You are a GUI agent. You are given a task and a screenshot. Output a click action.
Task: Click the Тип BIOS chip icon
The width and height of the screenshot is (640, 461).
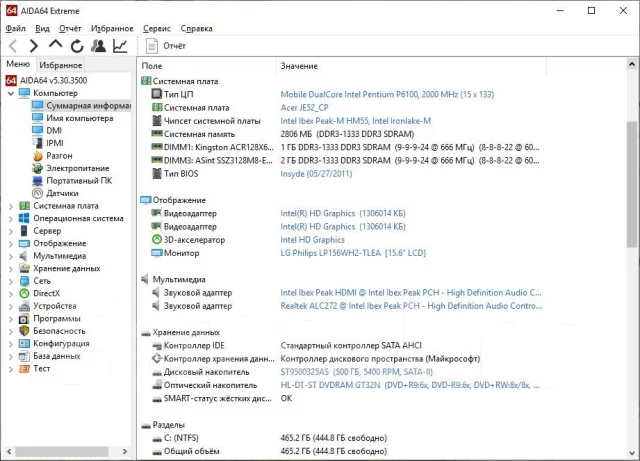(x=157, y=174)
